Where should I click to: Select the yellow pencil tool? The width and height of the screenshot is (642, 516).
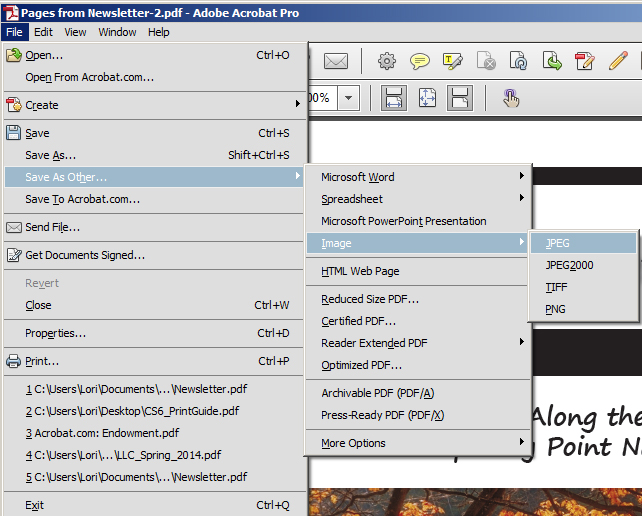point(618,61)
